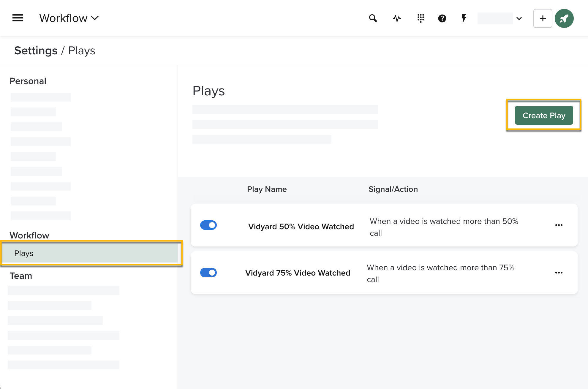588x389 pixels.
Task: Click the activity pulse icon
Action: (397, 18)
